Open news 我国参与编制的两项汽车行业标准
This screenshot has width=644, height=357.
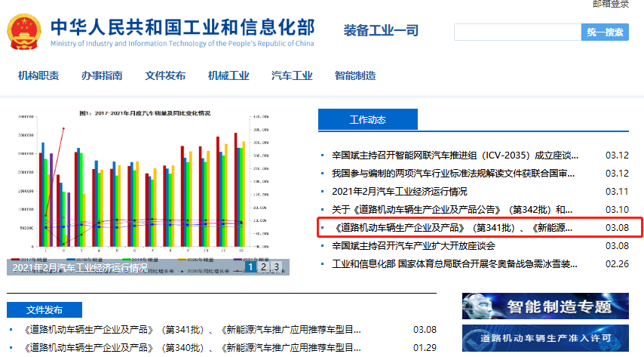[x=453, y=174]
